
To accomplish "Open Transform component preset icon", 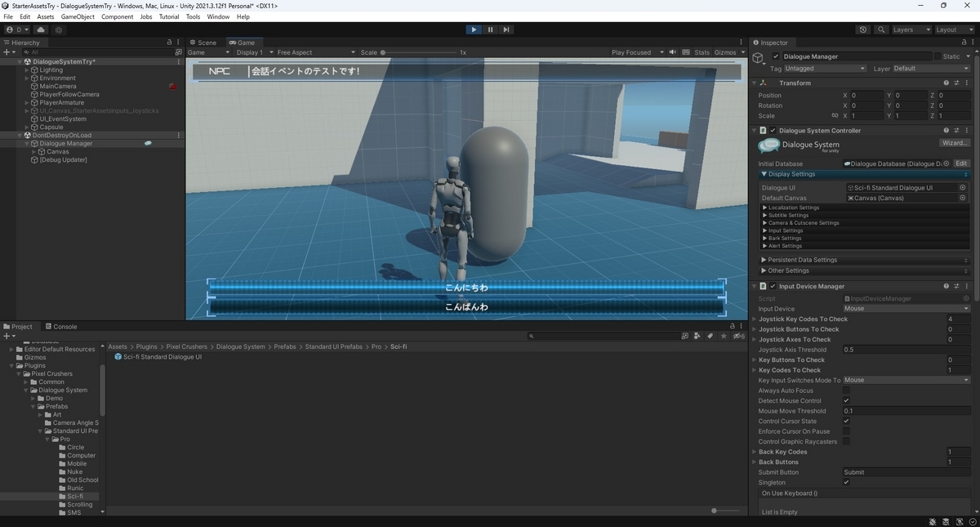I will 956,83.
